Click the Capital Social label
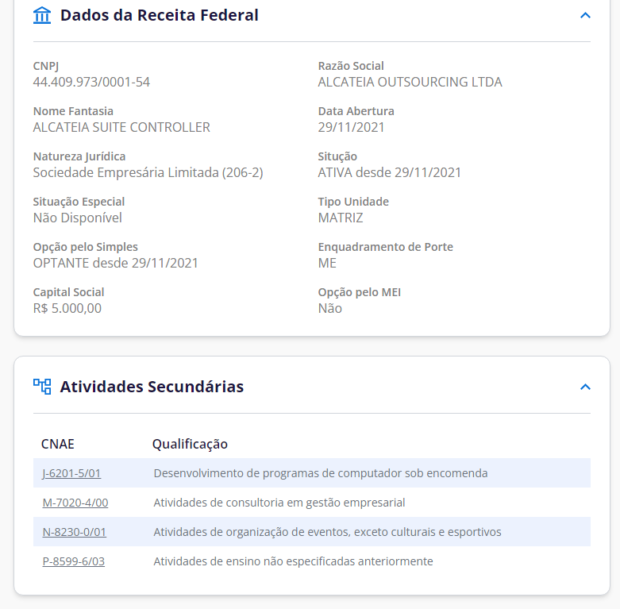This screenshot has height=609, width=620. [69, 292]
